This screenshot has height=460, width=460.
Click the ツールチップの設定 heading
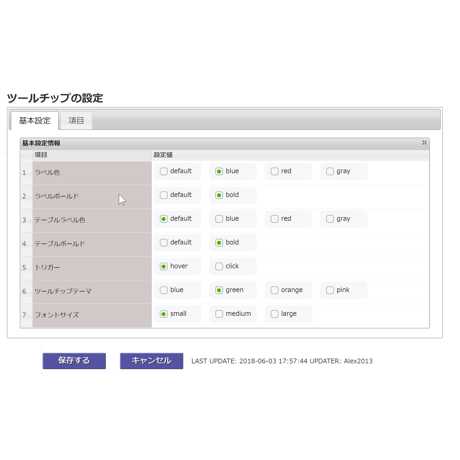(x=55, y=98)
